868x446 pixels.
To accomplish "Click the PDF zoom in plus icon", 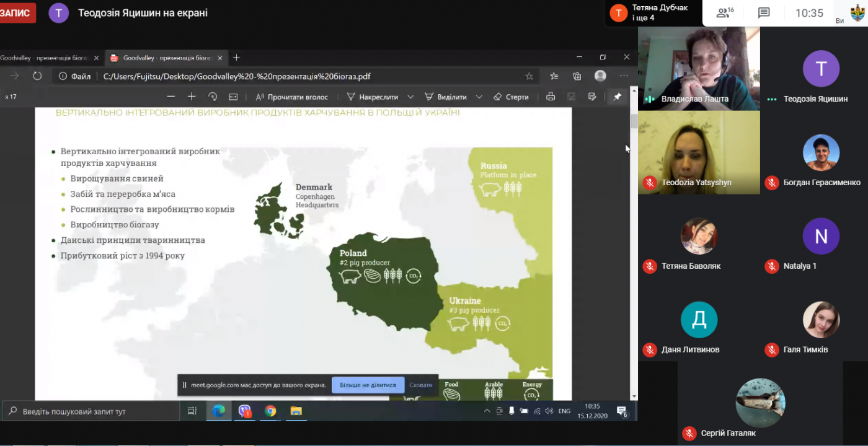I will tap(192, 97).
